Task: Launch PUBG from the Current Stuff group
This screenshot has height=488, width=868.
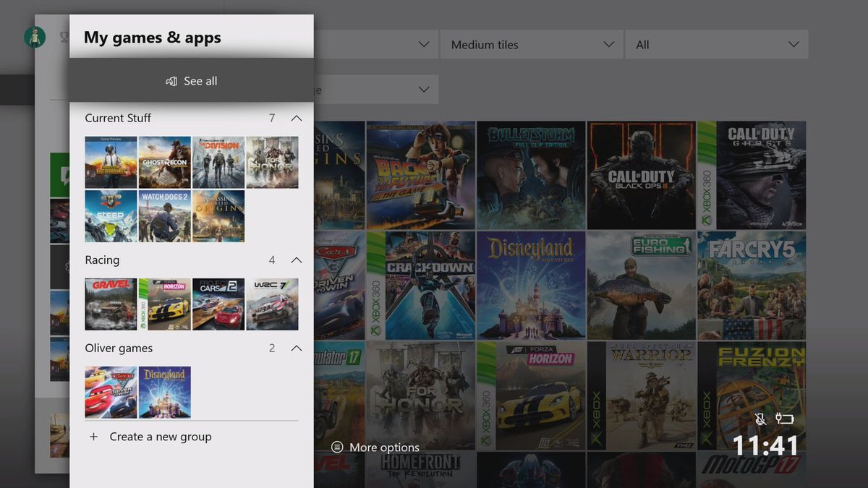Action: (110, 162)
